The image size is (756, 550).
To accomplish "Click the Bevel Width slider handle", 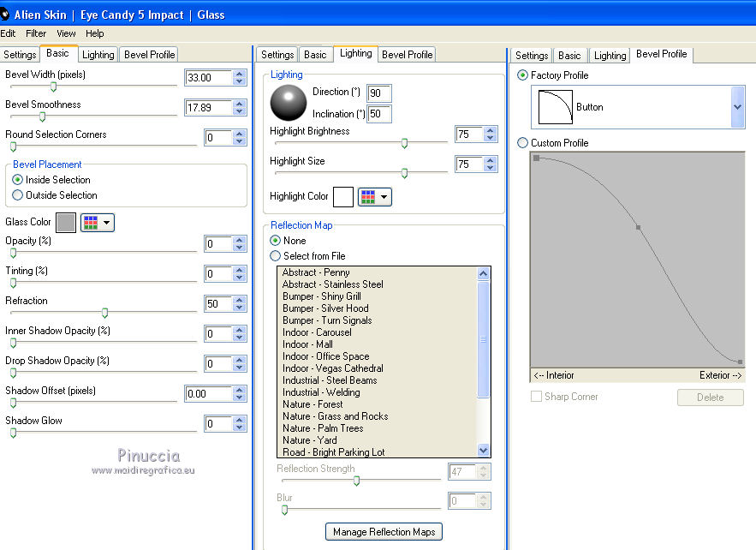I will tap(54, 87).
